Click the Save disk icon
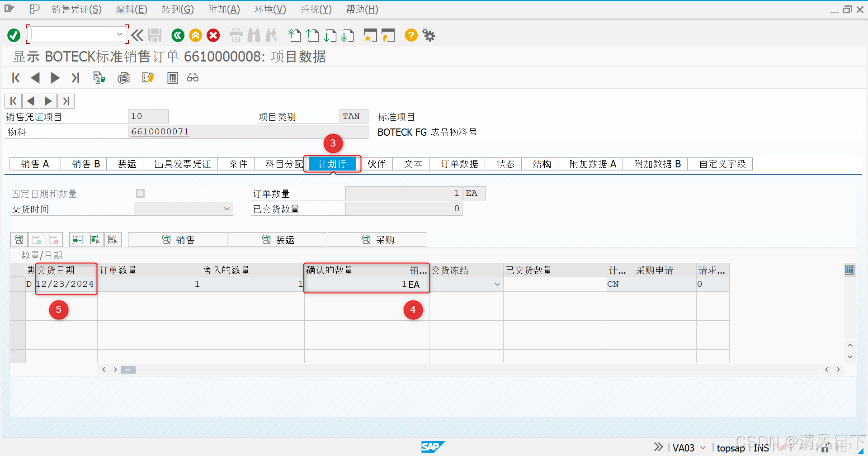The image size is (868, 456). coord(155,35)
